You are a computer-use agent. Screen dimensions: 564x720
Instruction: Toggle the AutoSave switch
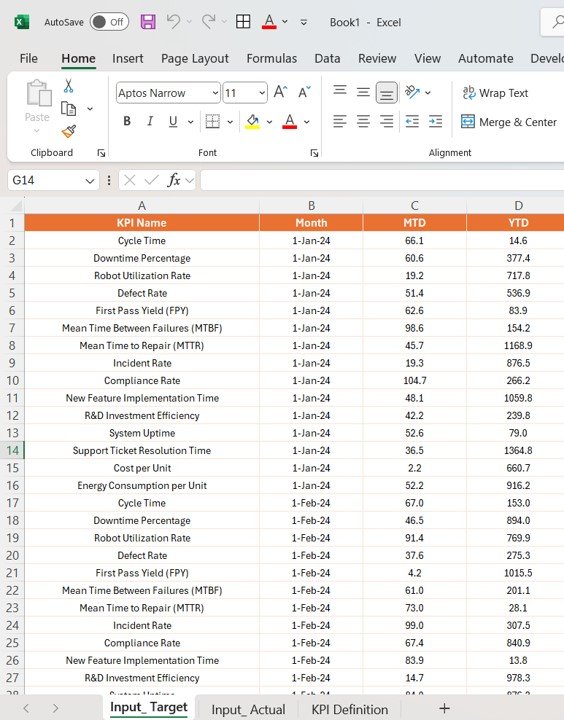pos(109,22)
